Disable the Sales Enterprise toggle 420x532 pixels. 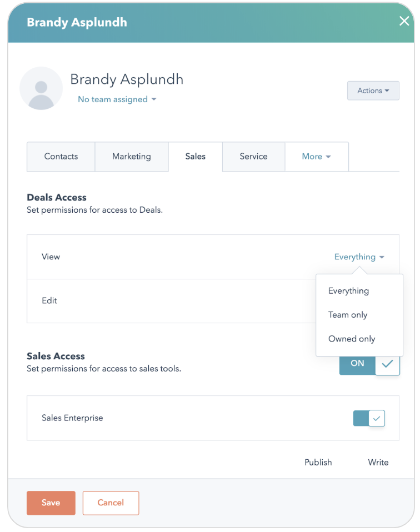click(369, 418)
